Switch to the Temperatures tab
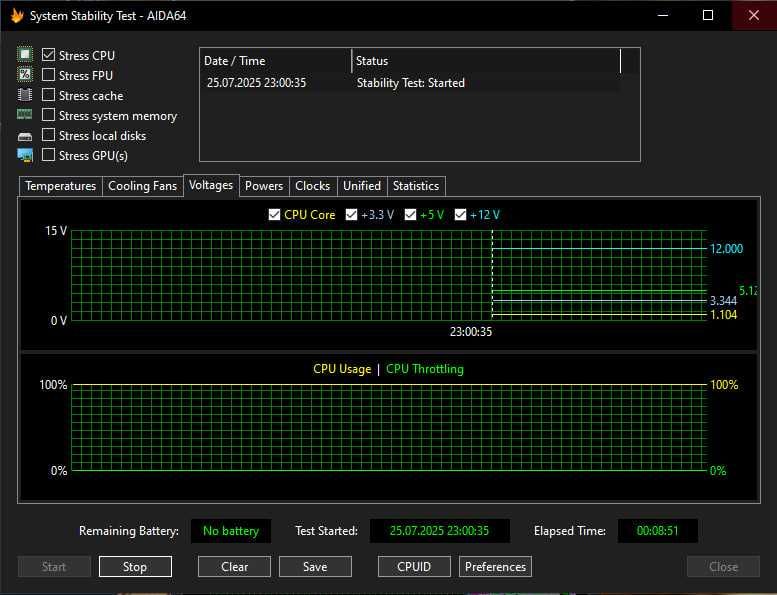777x595 pixels. pos(61,186)
